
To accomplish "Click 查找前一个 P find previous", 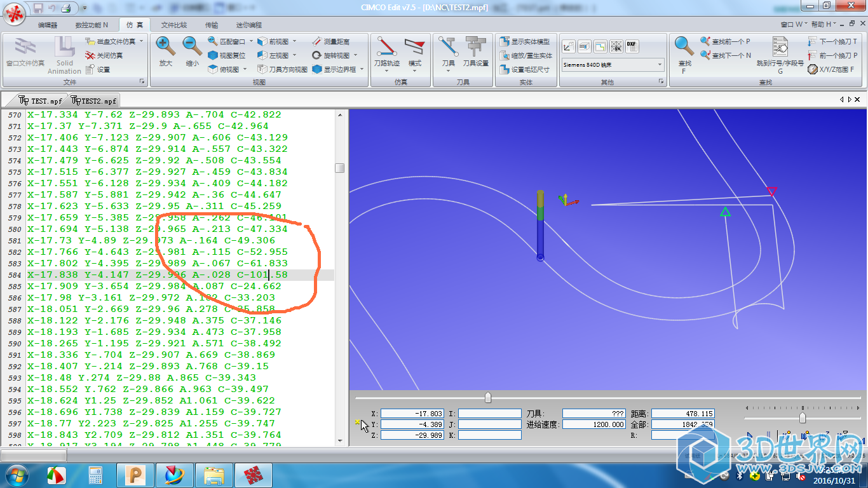I will tap(725, 41).
